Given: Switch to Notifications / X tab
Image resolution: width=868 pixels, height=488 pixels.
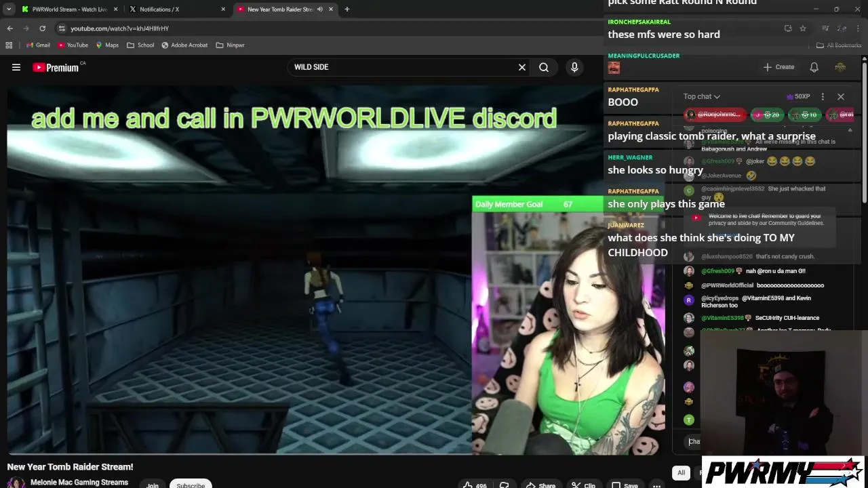Looking at the screenshot, I should click(x=159, y=9).
